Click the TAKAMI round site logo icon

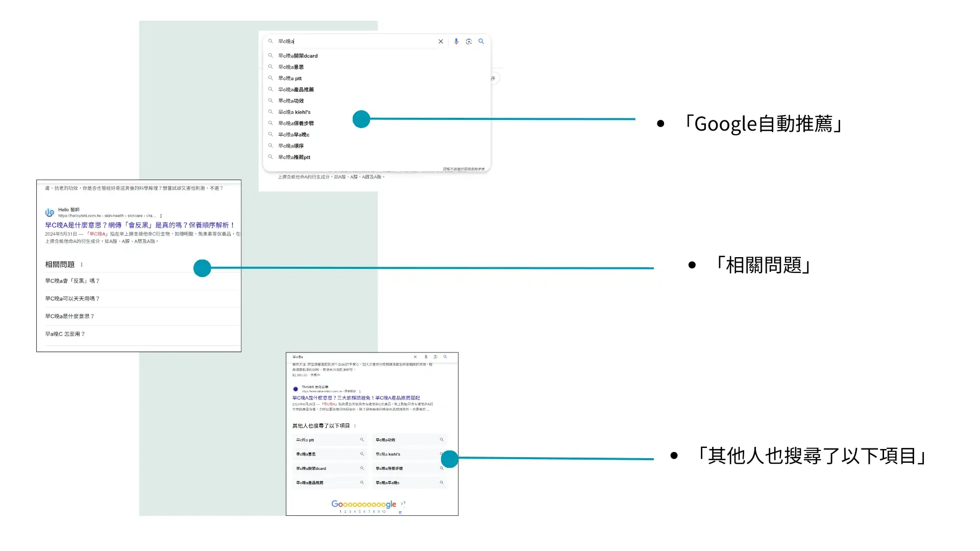pos(296,389)
